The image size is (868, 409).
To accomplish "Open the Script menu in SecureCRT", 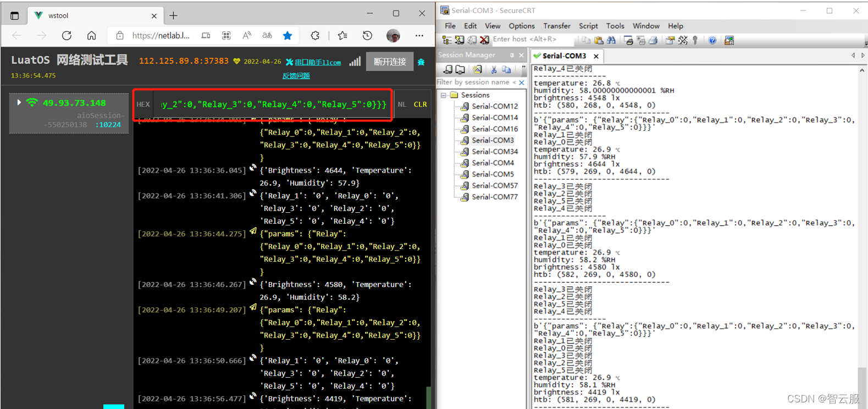I will coord(588,26).
